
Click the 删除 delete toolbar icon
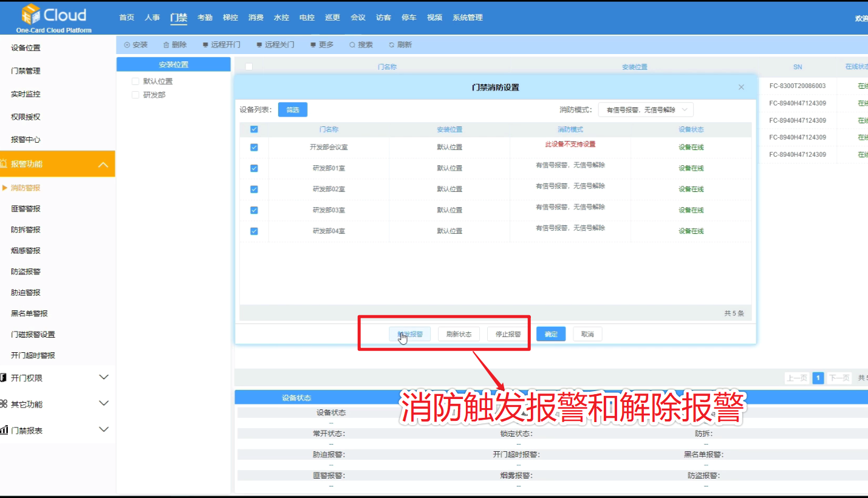[166, 45]
